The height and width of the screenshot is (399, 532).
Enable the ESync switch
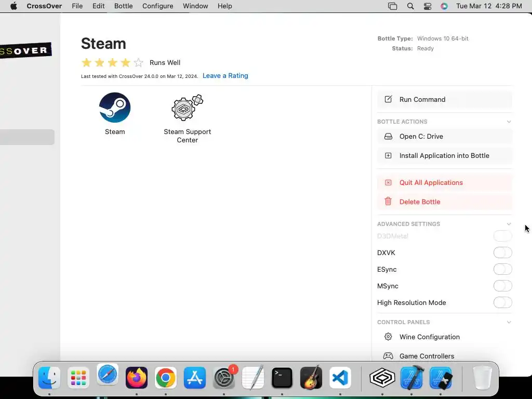(x=502, y=269)
